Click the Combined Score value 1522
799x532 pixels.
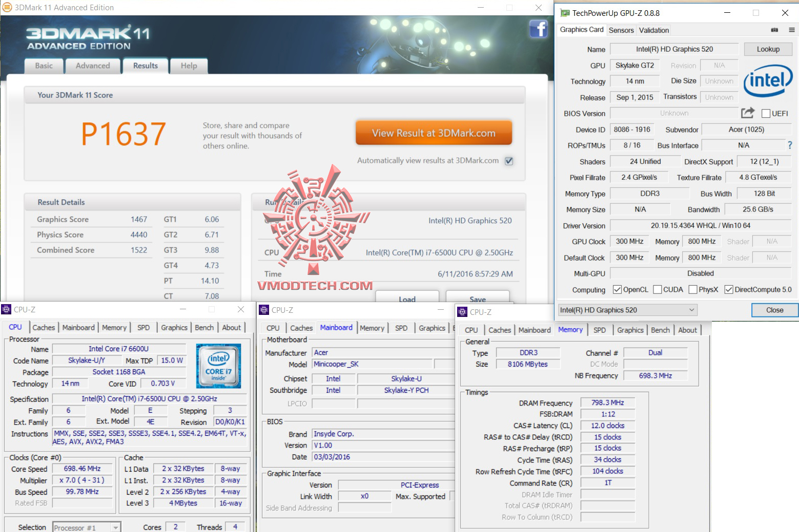click(x=139, y=250)
